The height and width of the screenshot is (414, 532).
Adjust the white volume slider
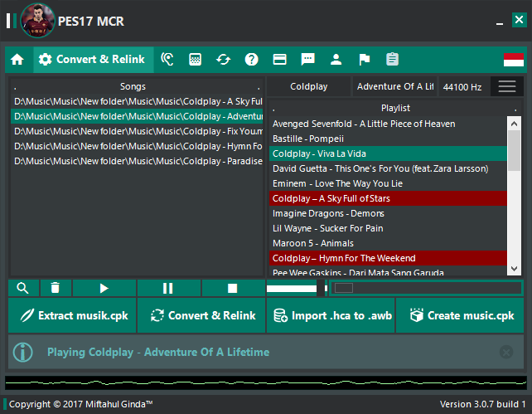click(x=297, y=289)
